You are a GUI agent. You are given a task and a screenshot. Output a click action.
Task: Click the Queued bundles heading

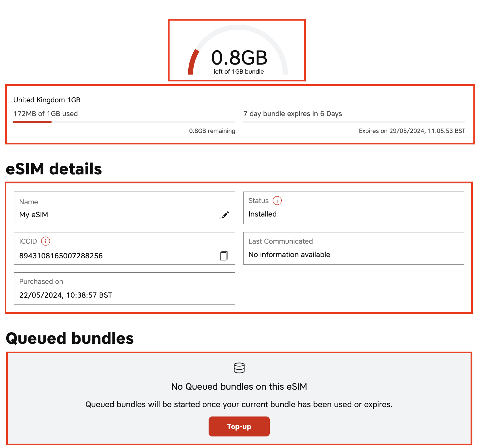point(70,338)
